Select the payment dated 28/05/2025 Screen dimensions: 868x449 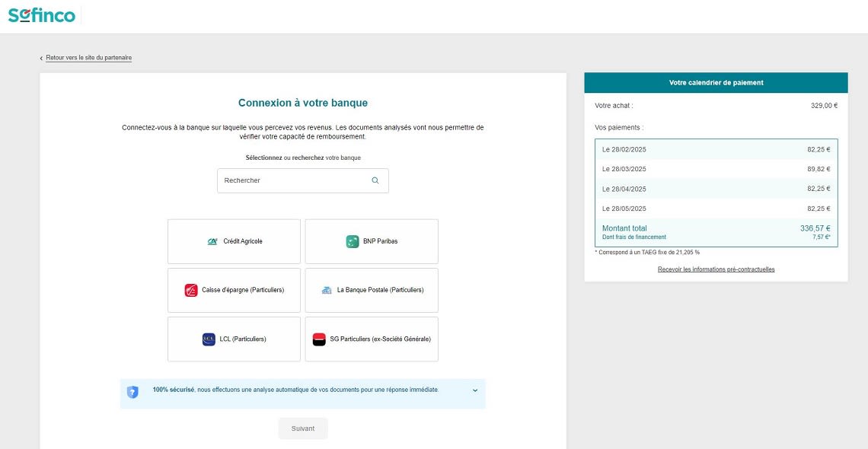[x=716, y=208]
